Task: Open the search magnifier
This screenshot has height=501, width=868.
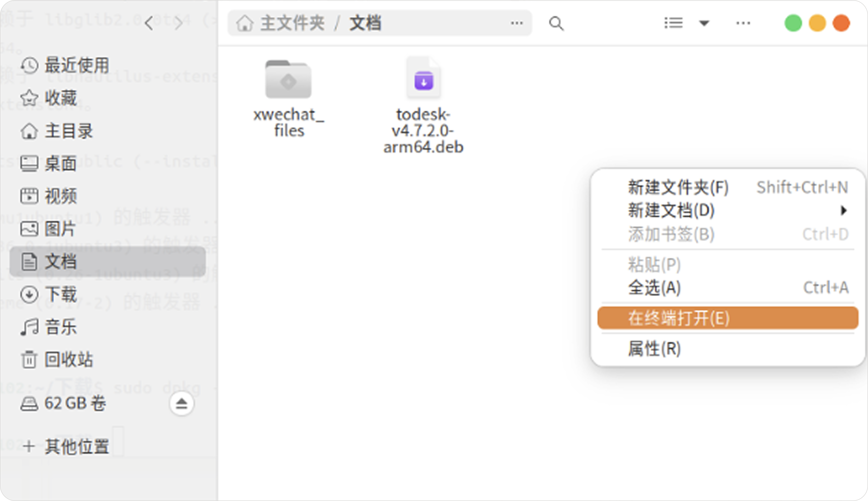Action: tap(556, 23)
